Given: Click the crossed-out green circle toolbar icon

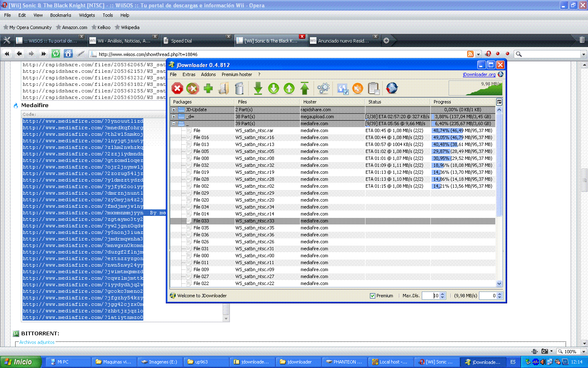Looking at the screenshot, I should pyautogui.click(x=193, y=88).
